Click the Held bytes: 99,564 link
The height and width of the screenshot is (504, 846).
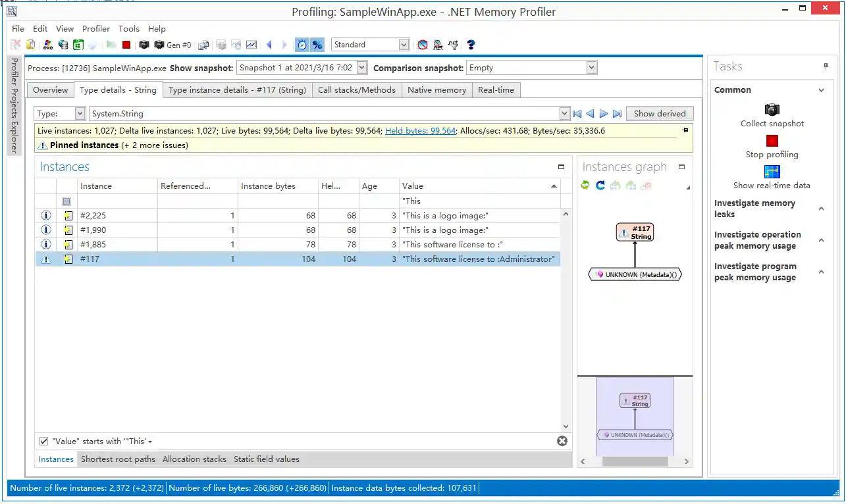pyautogui.click(x=420, y=131)
